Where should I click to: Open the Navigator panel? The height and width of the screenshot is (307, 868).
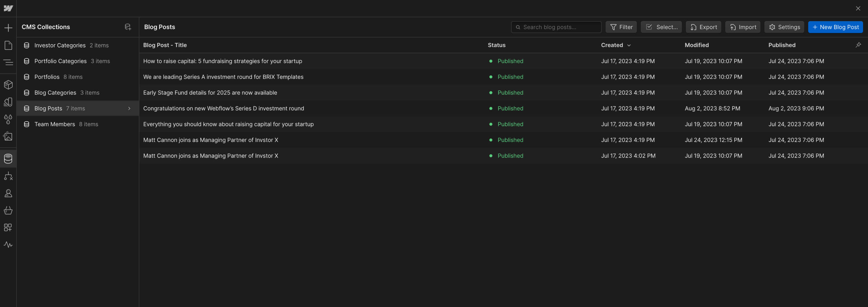tap(8, 62)
